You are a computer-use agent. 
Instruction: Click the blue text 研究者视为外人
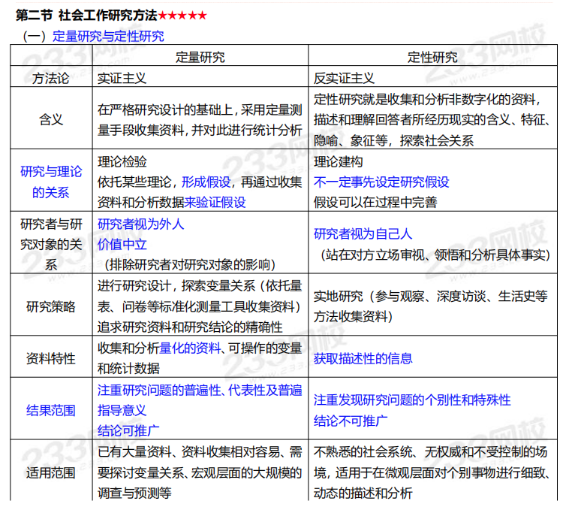(x=140, y=224)
